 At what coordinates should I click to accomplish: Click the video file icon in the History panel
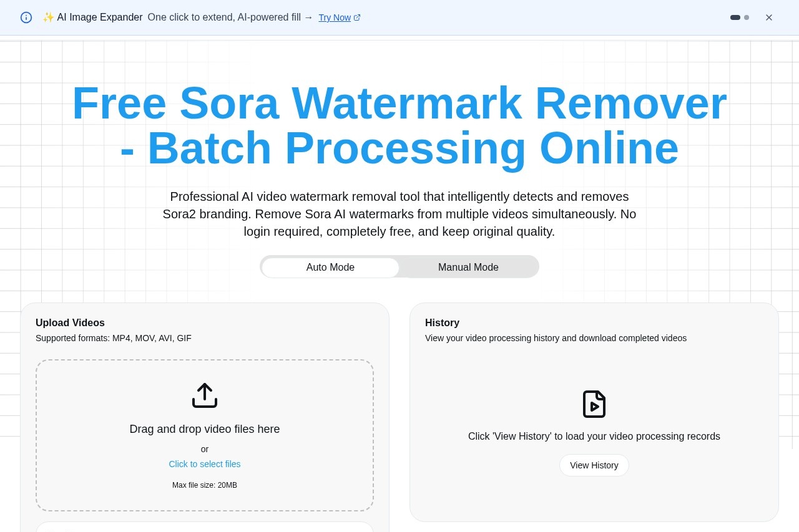(x=594, y=404)
